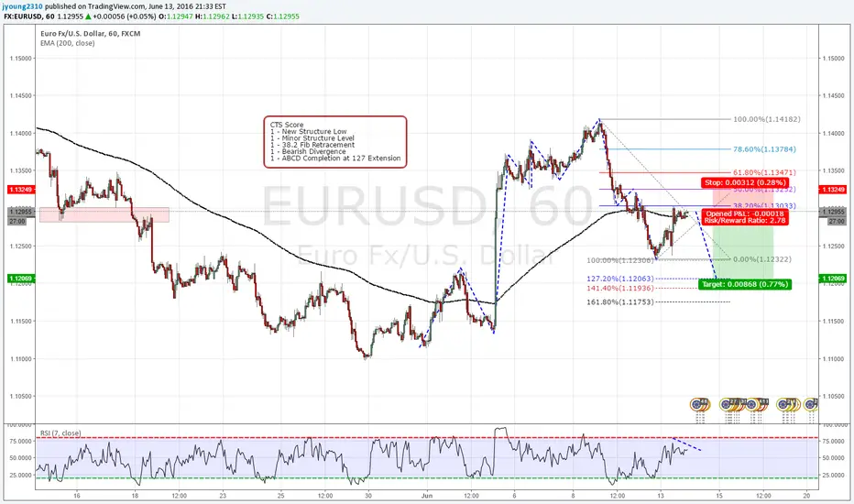Click the CTS Score annotation heading
The image size is (854, 504).
point(287,125)
